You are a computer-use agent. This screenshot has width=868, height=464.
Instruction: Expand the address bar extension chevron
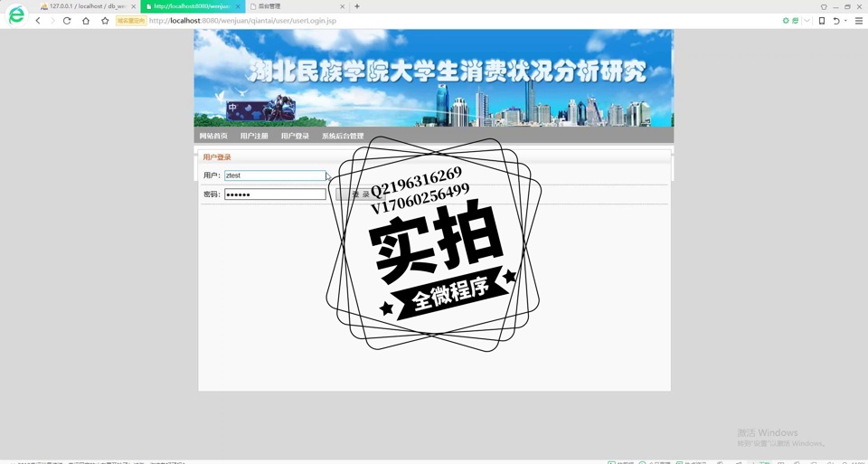click(x=807, y=21)
